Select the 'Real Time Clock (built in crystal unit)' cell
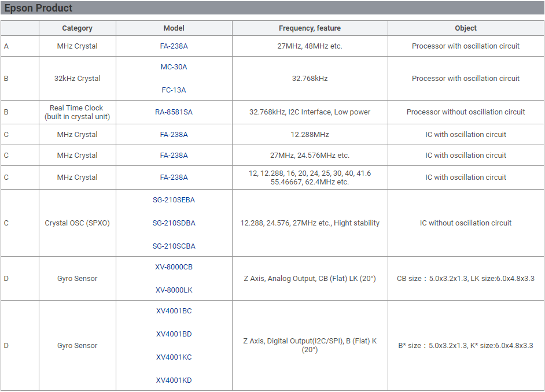Screen dimensions: 545x392 tap(77, 112)
